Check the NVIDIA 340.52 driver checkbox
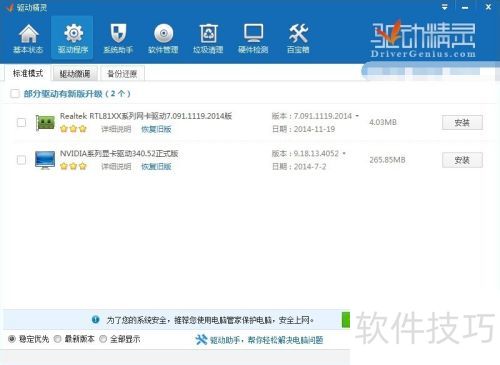 click(21, 160)
